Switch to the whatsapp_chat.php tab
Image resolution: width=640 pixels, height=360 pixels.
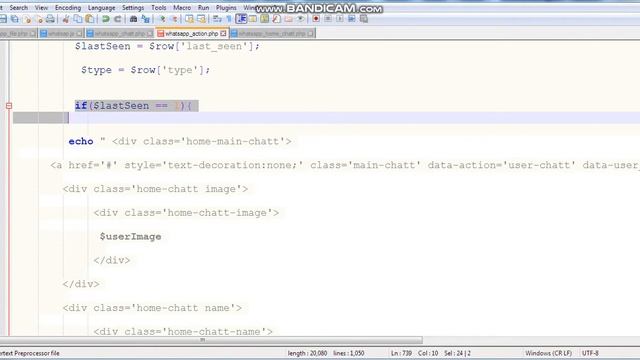pos(120,33)
